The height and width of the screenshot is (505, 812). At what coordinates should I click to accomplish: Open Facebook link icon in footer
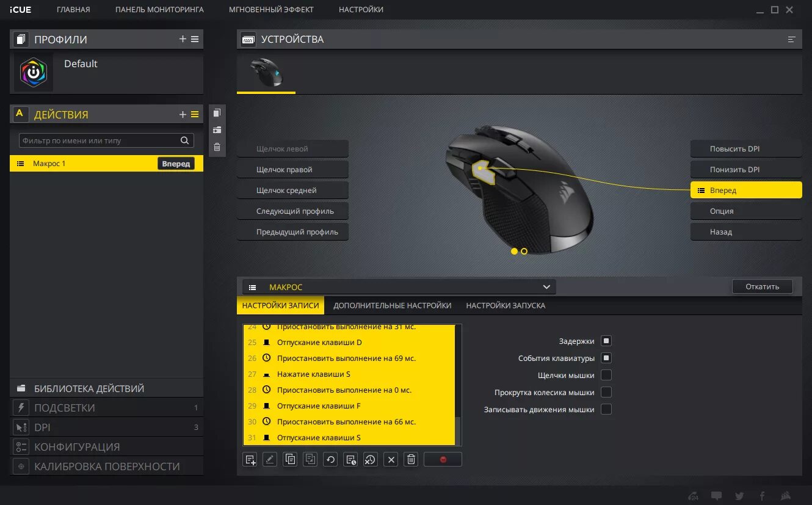(x=762, y=496)
